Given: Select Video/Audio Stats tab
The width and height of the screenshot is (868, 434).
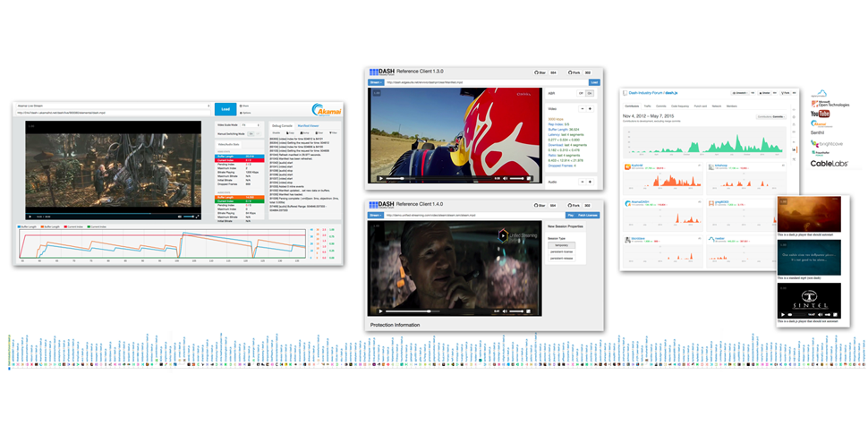Looking at the screenshot, I should [228, 145].
